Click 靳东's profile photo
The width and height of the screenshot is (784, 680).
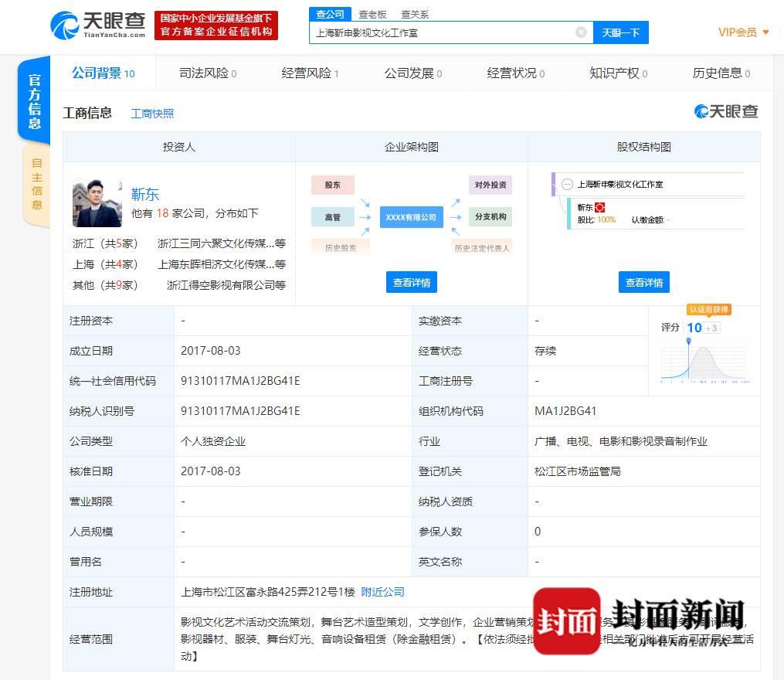coord(97,203)
